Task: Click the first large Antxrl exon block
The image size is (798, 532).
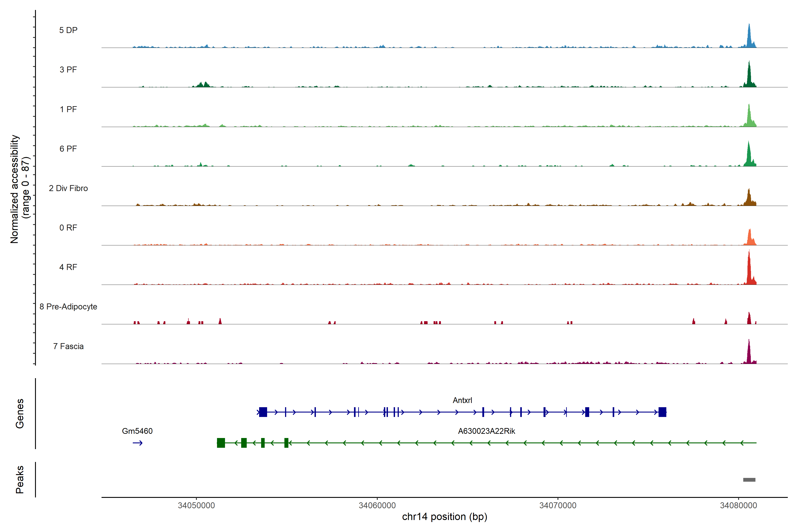Action: (x=263, y=412)
